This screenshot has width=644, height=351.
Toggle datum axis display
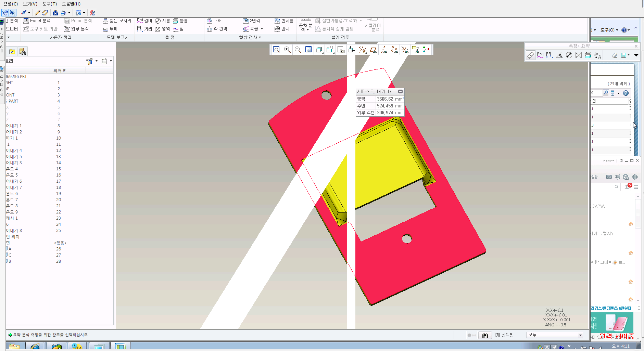click(383, 50)
